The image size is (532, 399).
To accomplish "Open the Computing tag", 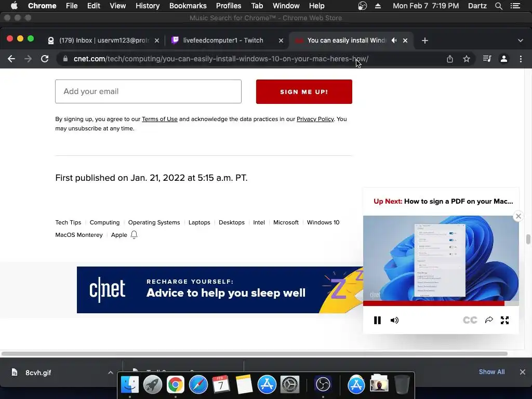I will (x=104, y=222).
